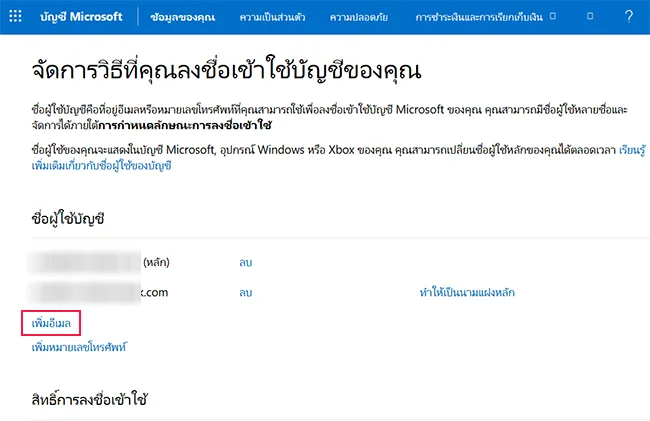Click the เพิ่มอีเมล link
Viewport: 650px width, 421px height.
coord(51,323)
